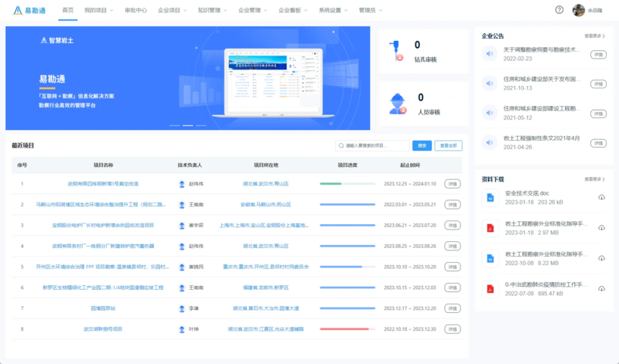Click the user avatar photo

(578, 10)
